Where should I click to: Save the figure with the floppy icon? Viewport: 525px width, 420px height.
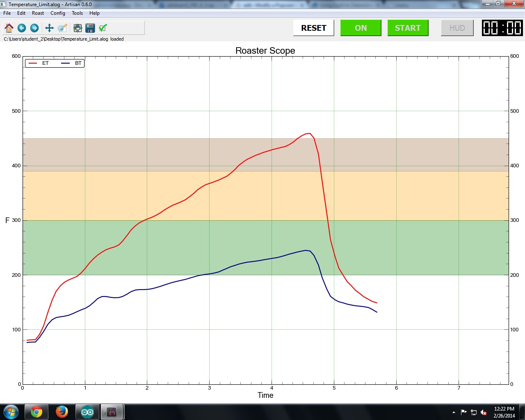(x=90, y=28)
